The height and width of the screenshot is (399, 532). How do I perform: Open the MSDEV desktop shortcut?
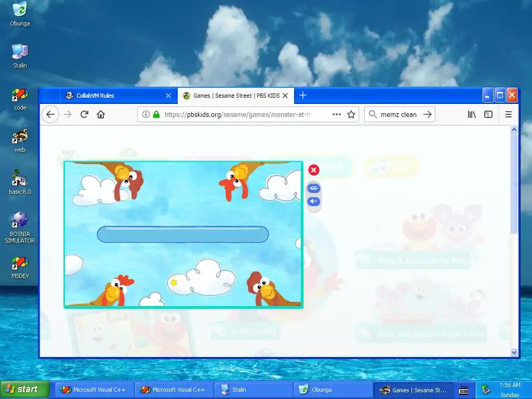[20, 267]
